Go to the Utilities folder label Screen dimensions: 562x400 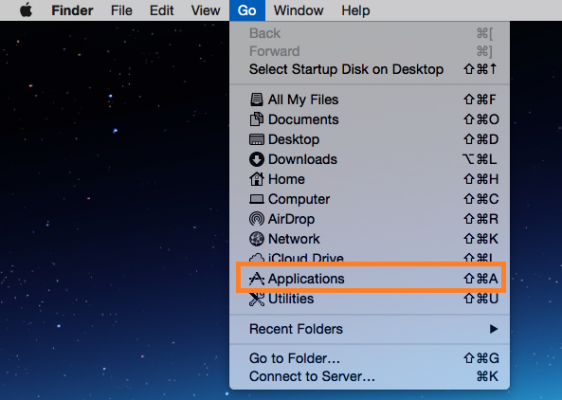(291, 299)
